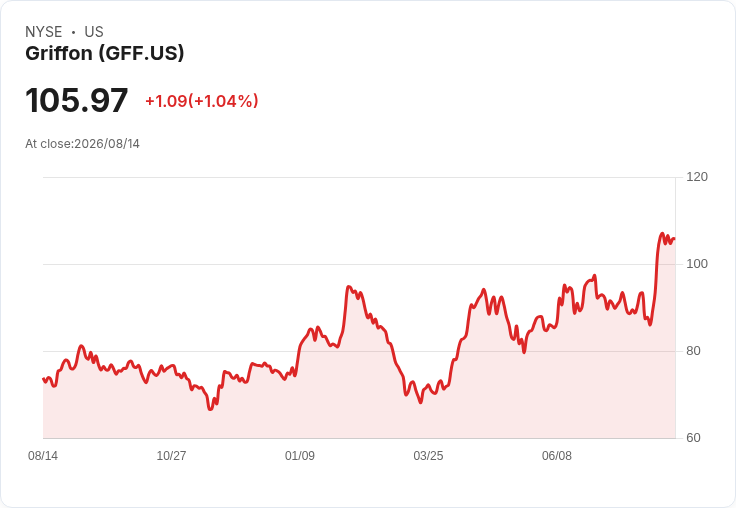
Task: Click the price line's first point at 08/14
Action: pos(44,378)
